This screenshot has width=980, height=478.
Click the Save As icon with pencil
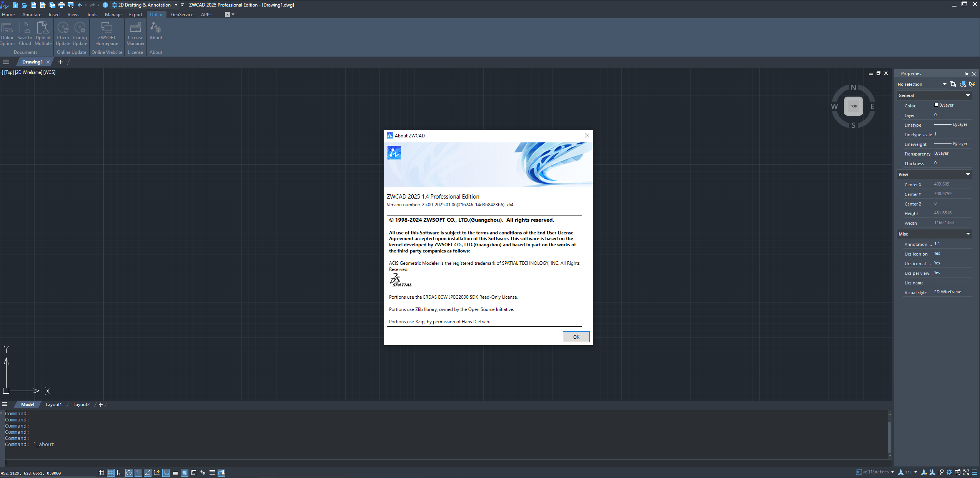tap(43, 5)
